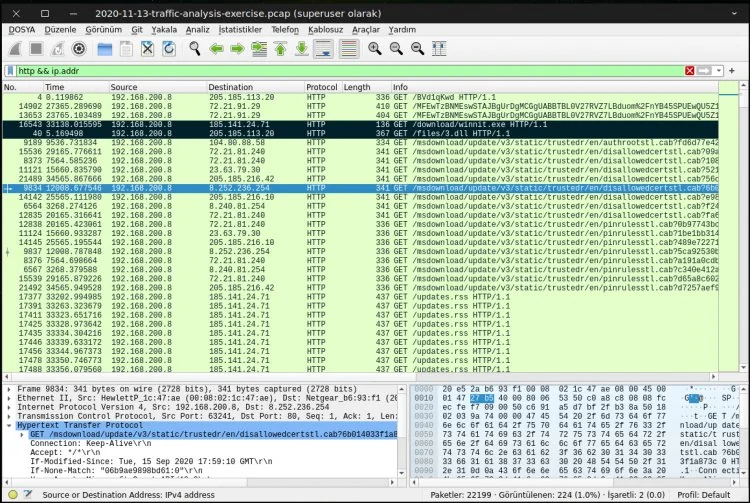Add a display filter button
The height and width of the screenshot is (503, 750).
point(732,71)
